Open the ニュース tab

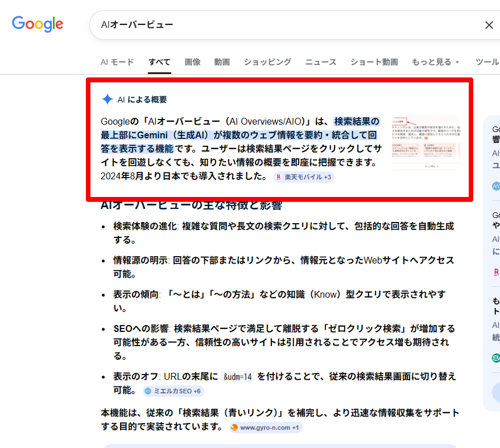click(321, 62)
